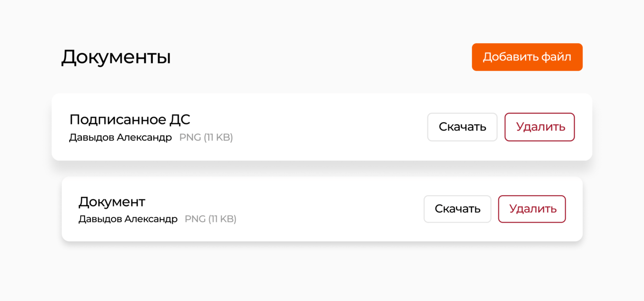Open the Документ title in second card
Viewport: 644px width, 301px height.
pyautogui.click(x=111, y=201)
